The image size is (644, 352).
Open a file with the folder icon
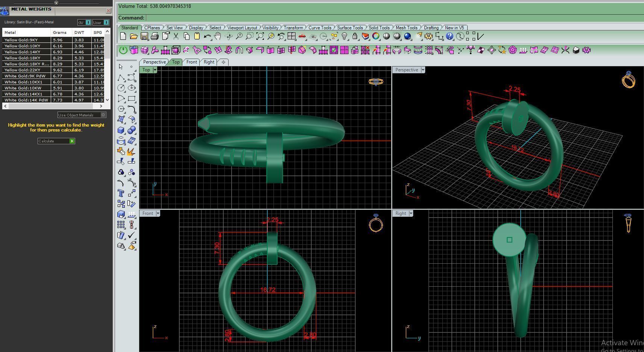[x=133, y=36]
